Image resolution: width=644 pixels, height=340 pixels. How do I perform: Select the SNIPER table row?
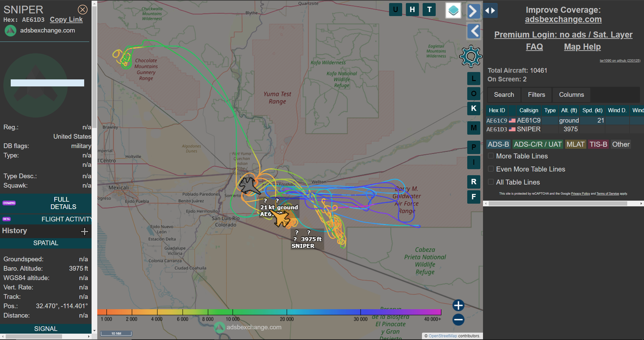565,129
